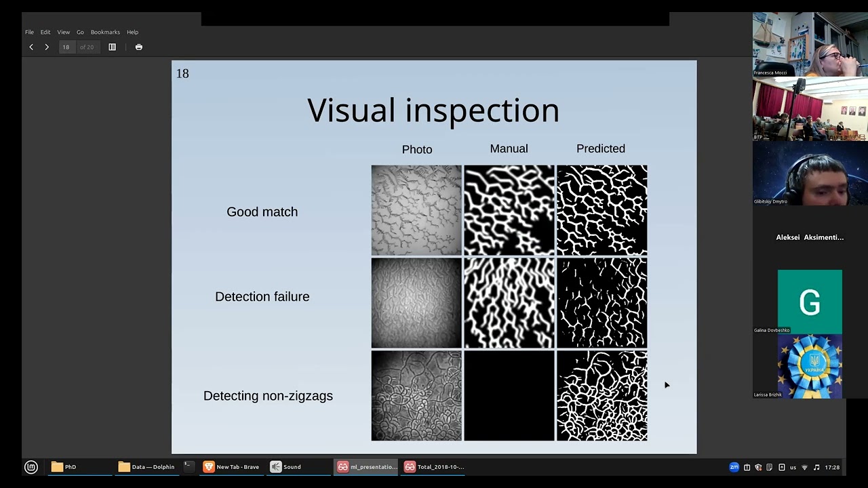Click the 'Predicted' column header

point(601,148)
